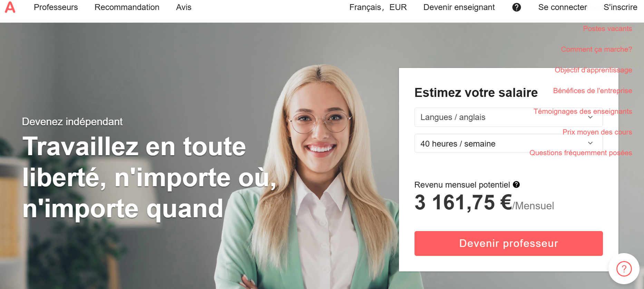The image size is (644, 289).
Task: Open the Prix moyen des cours link
Action: (597, 132)
